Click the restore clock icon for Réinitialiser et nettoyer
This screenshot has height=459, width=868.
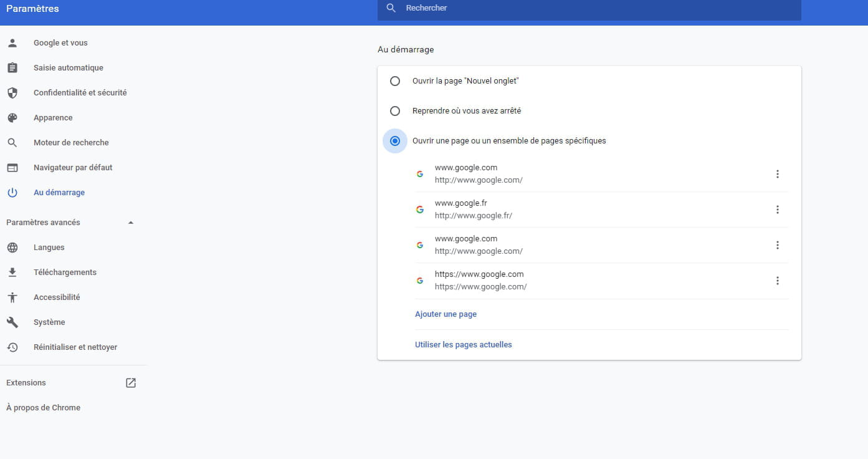(x=12, y=347)
